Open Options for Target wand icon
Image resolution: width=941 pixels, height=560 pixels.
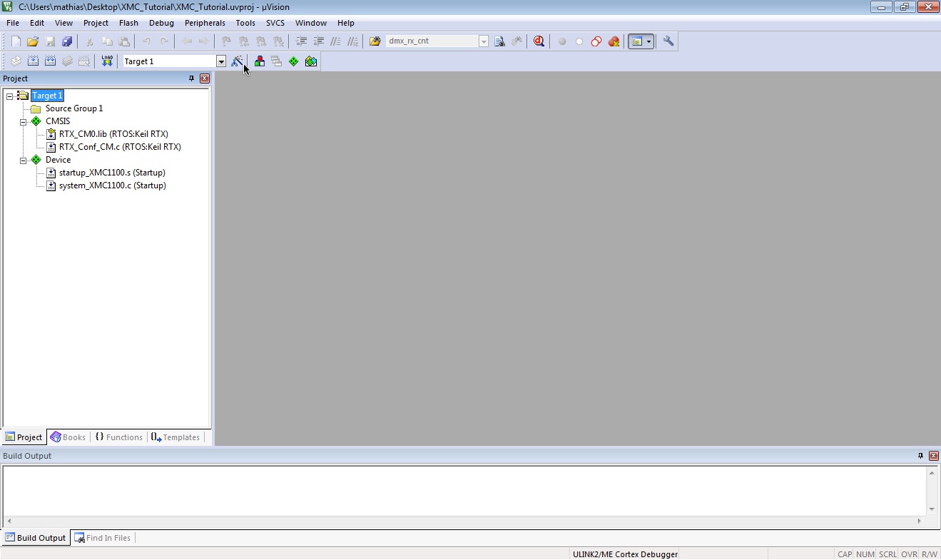[x=237, y=61]
